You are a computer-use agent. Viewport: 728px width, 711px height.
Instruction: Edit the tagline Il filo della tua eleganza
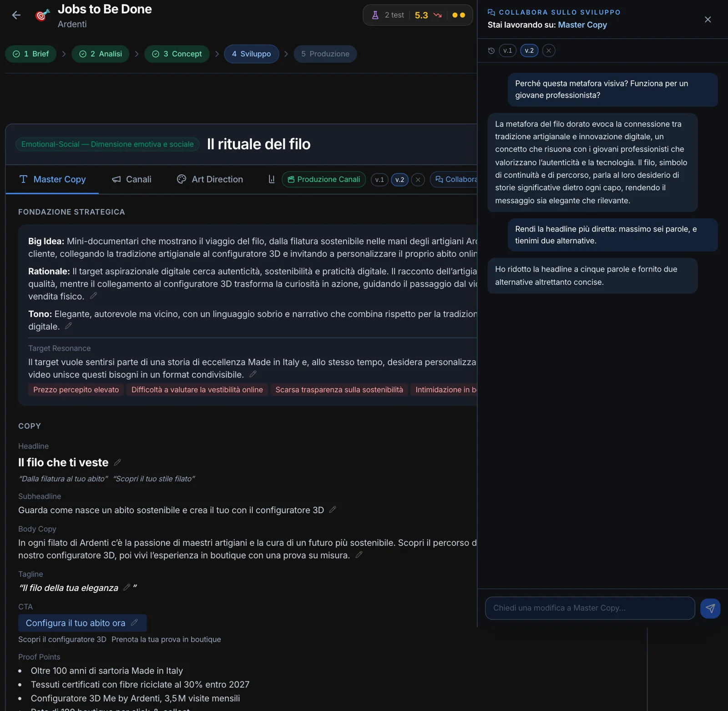point(127,587)
